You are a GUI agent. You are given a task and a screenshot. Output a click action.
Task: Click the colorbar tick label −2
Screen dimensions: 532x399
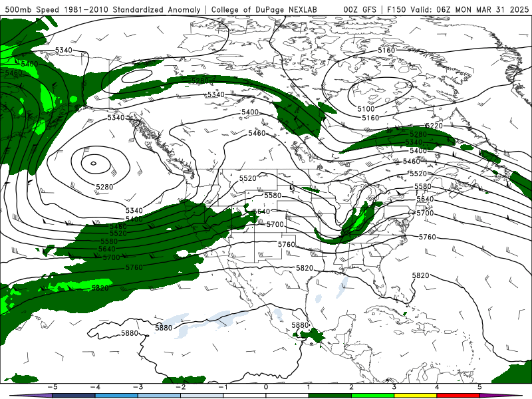coord(180,387)
